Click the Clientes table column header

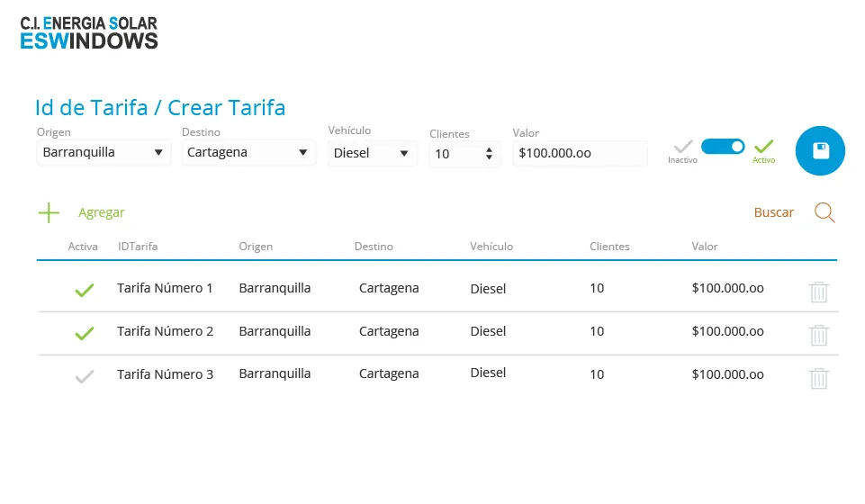tap(609, 247)
